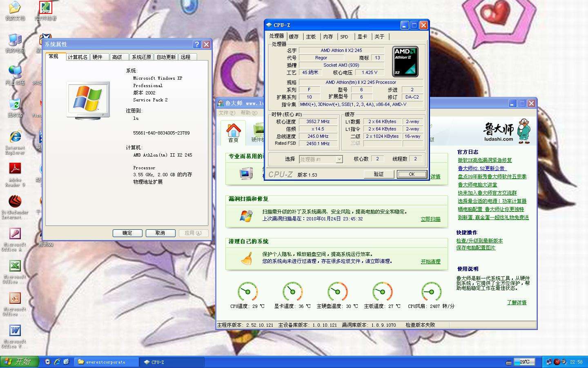This screenshot has height=368, width=588.
Task: Select 自动更新 tab in 系统属性
Action: pyautogui.click(x=166, y=57)
